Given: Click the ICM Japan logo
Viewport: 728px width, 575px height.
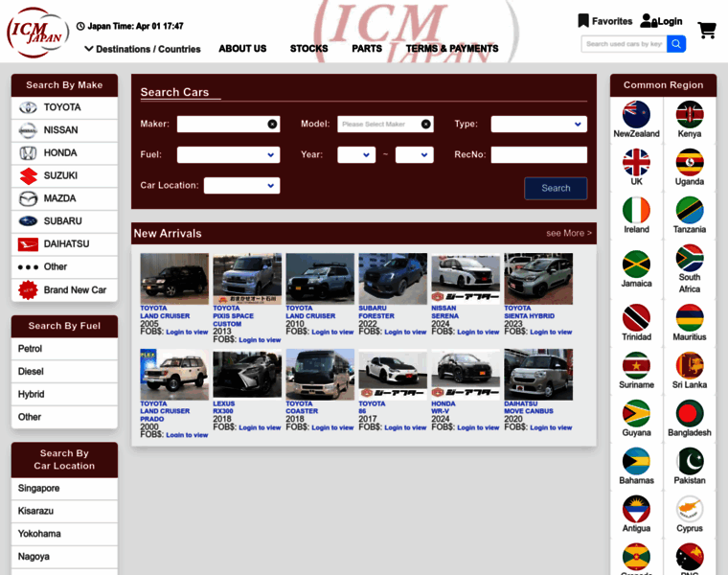Looking at the screenshot, I should pos(37,33).
